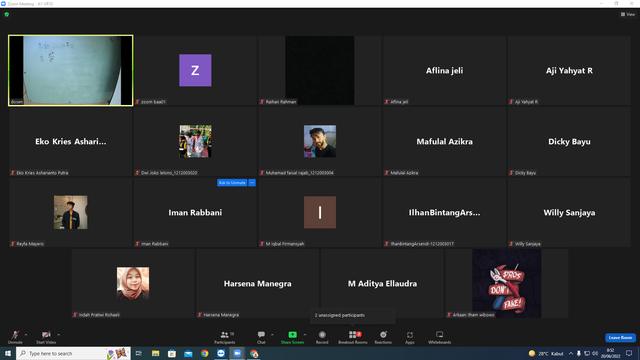
Task: Select Indah Pratiwi Rohaeli profile picture
Action: click(x=133, y=283)
